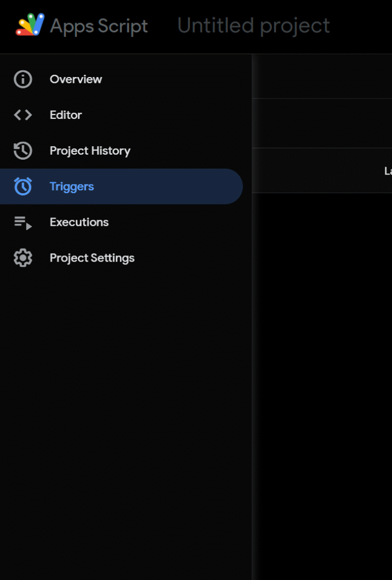Go to the Editor text entry

pyautogui.click(x=66, y=115)
